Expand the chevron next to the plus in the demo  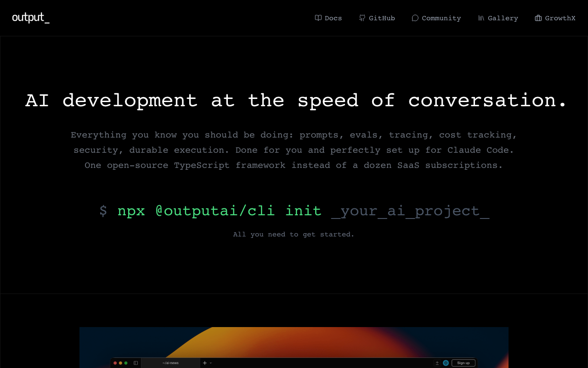(211, 363)
